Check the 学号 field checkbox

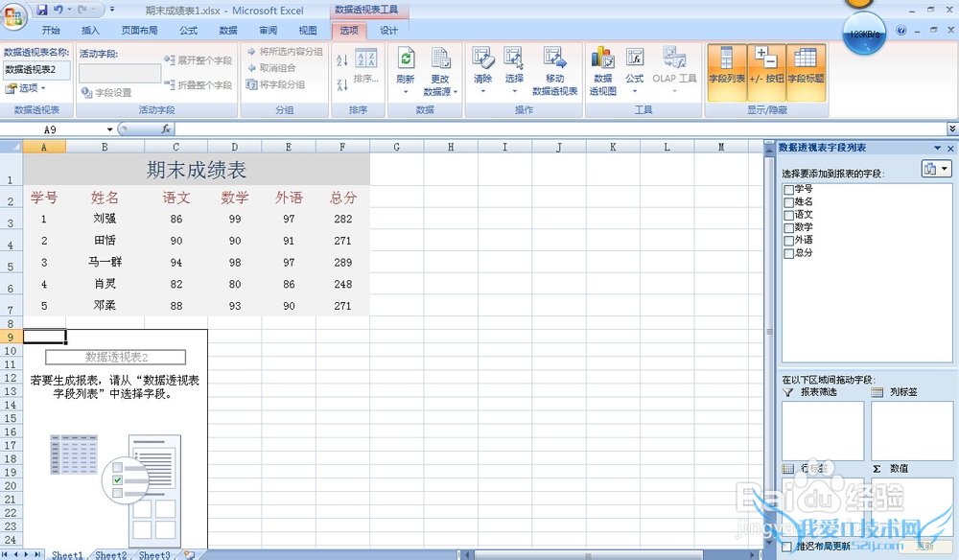789,190
